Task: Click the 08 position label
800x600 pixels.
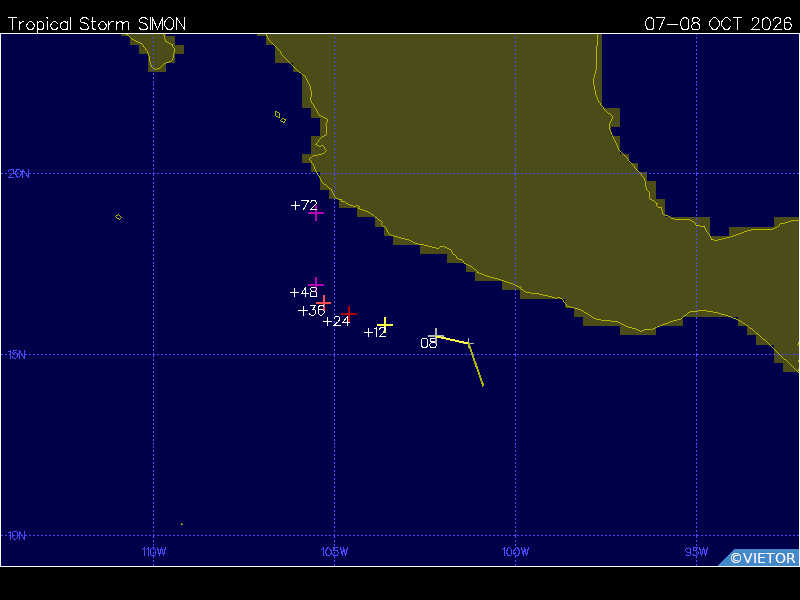Action: (429, 344)
